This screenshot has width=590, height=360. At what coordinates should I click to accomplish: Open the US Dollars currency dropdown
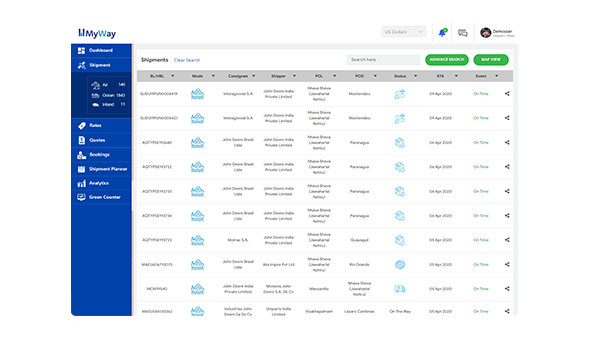404,32
